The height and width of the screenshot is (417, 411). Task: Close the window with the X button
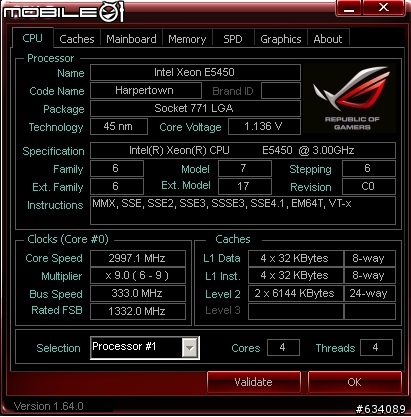(384, 7)
